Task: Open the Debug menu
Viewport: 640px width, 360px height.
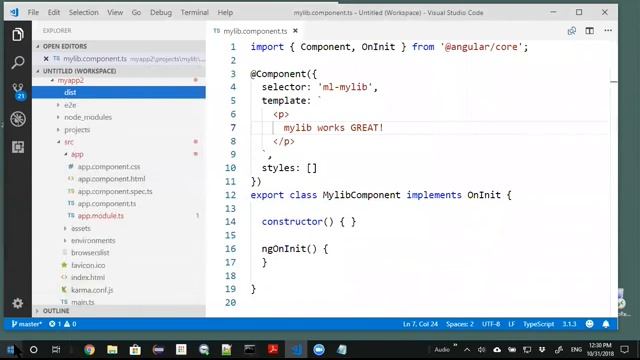Action: tap(161, 13)
